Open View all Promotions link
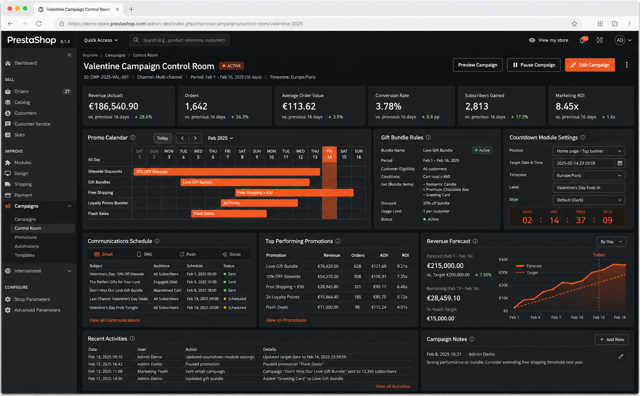This screenshot has height=396, width=640. [286, 320]
